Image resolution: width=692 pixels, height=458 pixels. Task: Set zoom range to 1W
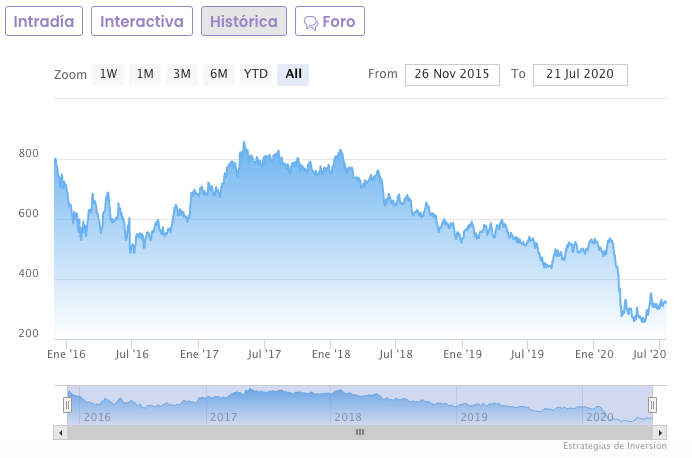(x=108, y=74)
